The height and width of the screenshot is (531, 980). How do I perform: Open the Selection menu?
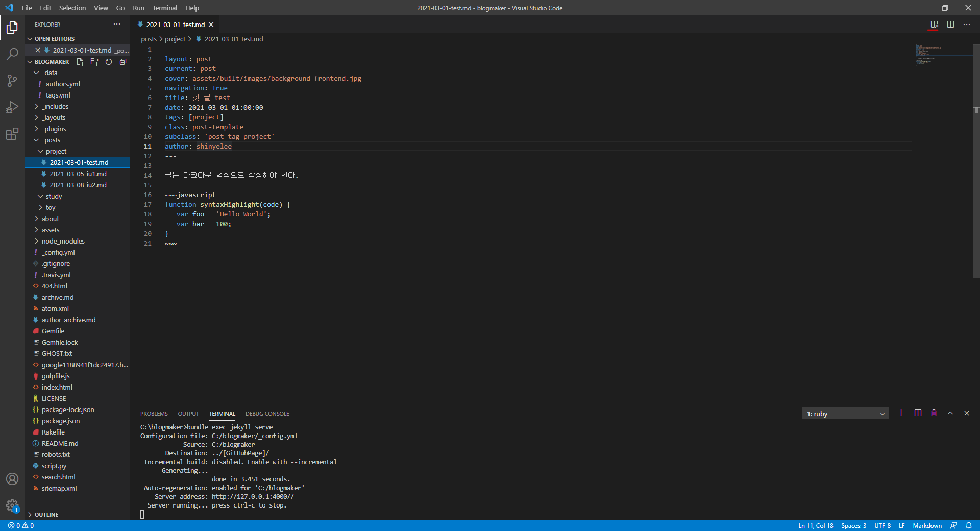coord(72,8)
